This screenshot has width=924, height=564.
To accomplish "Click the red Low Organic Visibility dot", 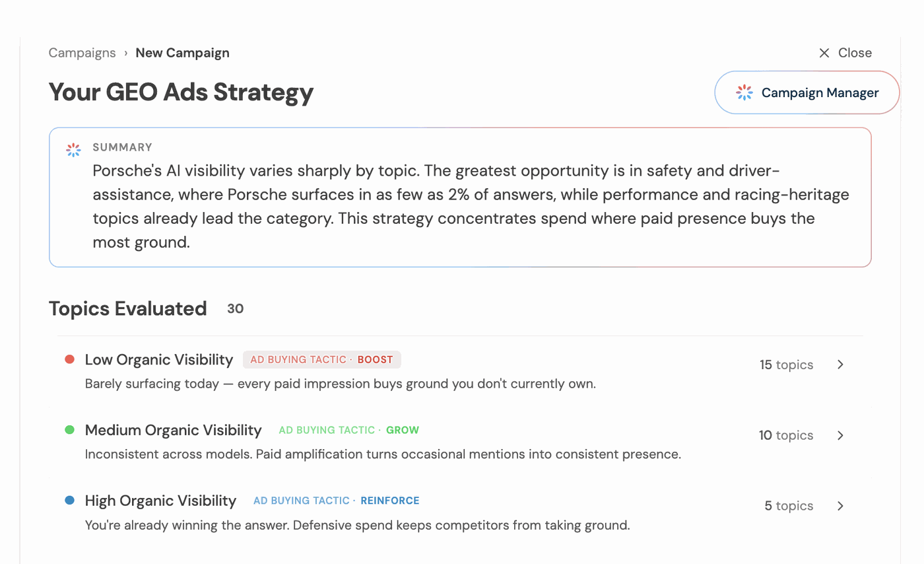I will click(x=69, y=359).
